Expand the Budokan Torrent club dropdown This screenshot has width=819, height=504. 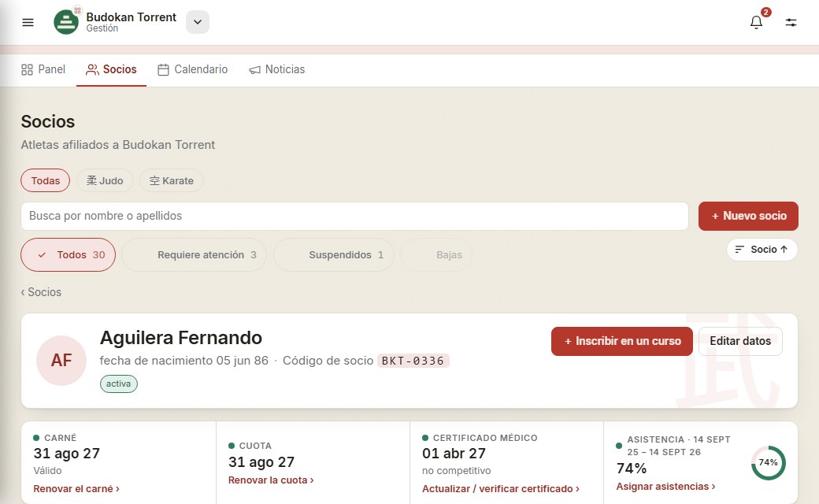pos(198,22)
